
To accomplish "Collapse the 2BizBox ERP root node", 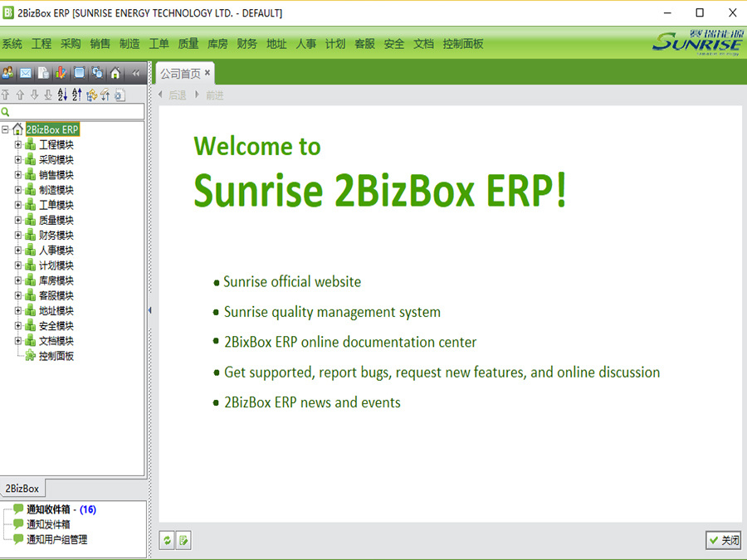I will pyautogui.click(x=5, y=129).
